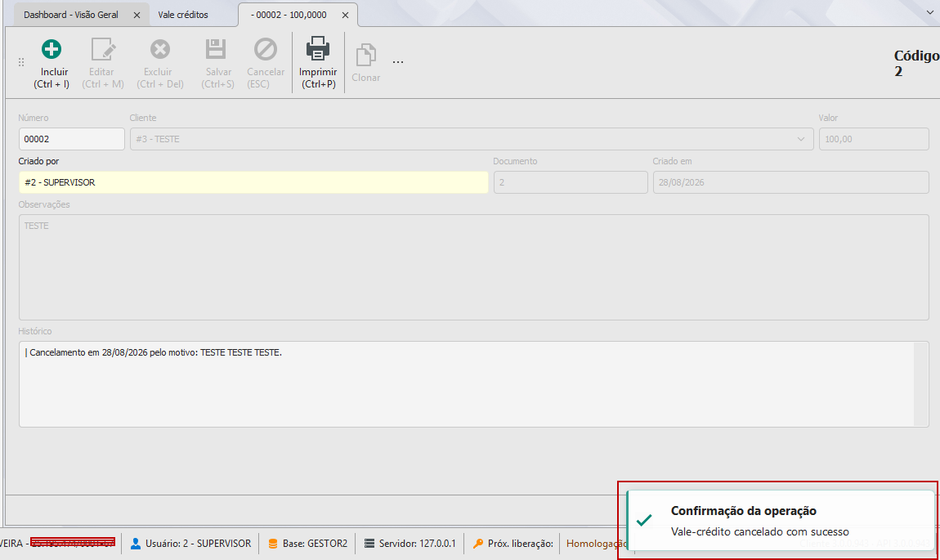Screen dimensions: 940x560
Task: Click the 'Vale-crédito cancelado com sucesso' message
Action: click(x=759, y=532)
